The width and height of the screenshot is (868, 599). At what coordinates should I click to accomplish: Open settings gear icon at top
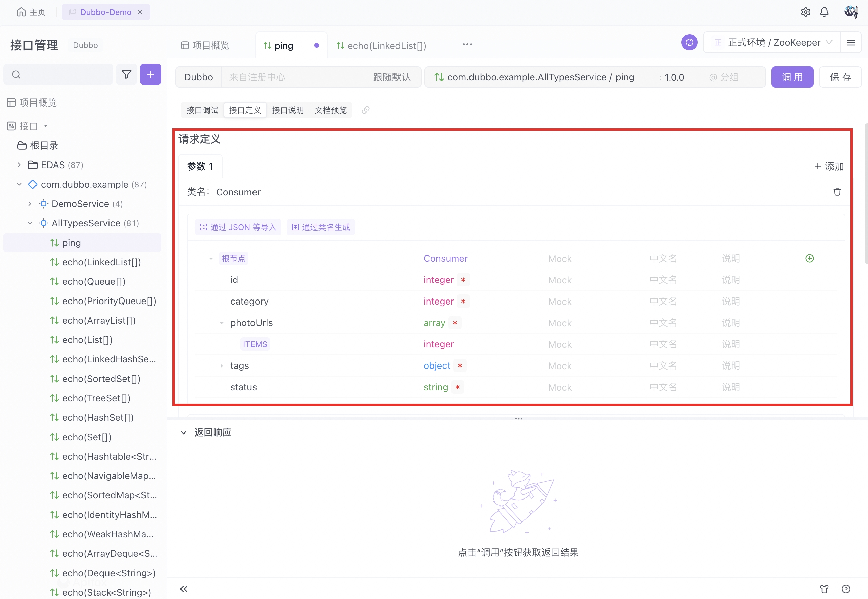click(x=805, y=12)
